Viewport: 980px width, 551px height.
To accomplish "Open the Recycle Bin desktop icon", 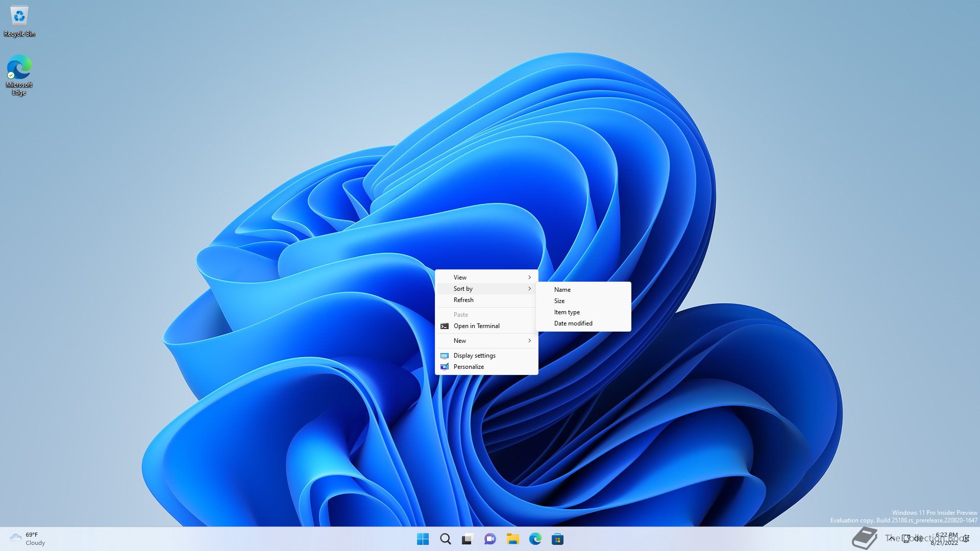I will 19,21.
